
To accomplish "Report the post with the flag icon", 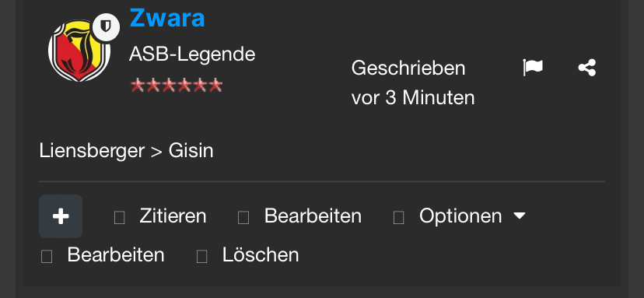I will [x=533, y=68].
